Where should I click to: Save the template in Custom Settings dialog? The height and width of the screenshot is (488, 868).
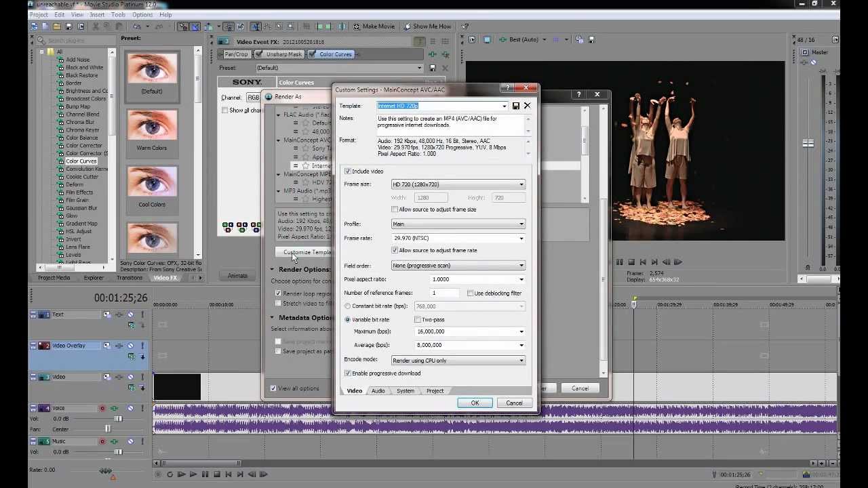tap(516, 106)
